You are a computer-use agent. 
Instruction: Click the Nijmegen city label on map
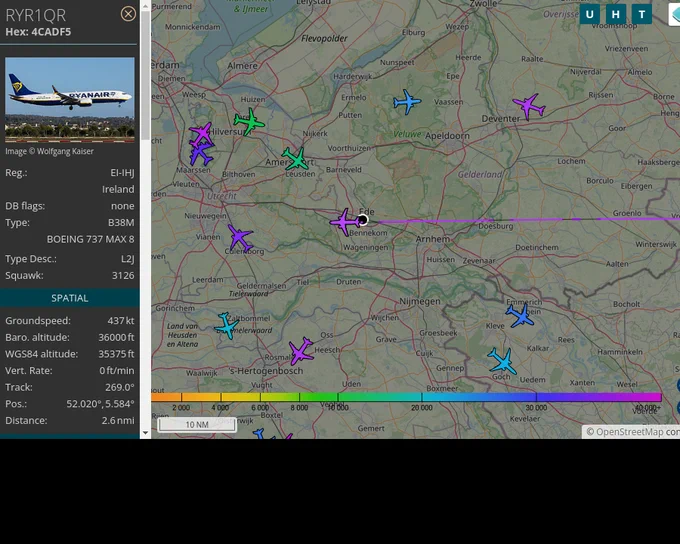(x=420, y=301)
